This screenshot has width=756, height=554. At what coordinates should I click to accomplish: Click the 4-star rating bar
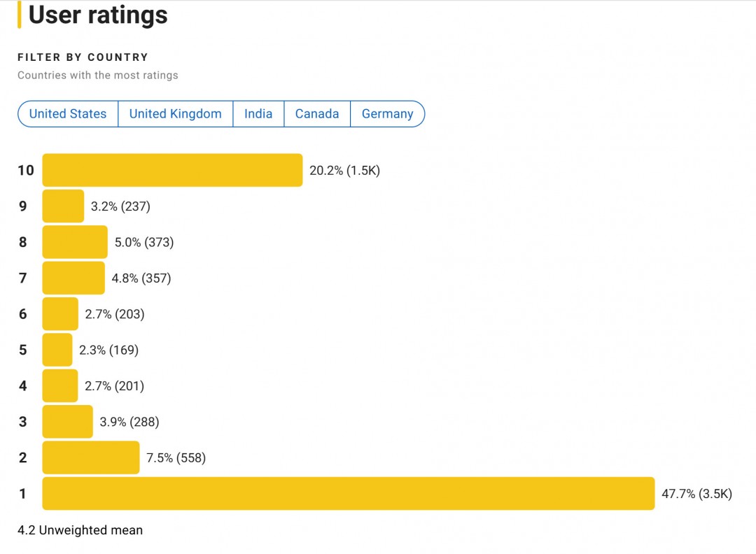(x=60, y=385)
